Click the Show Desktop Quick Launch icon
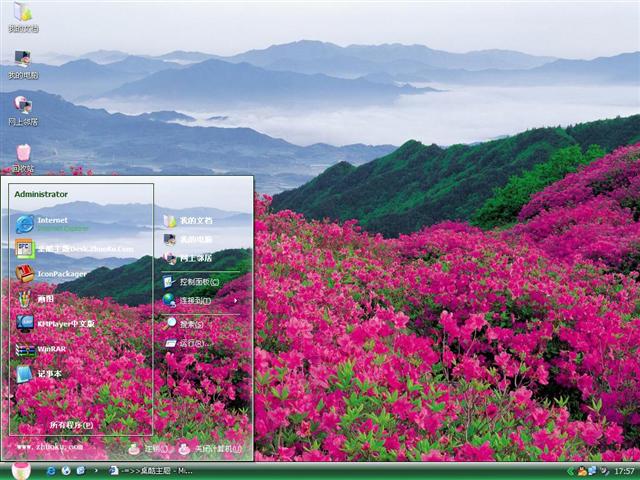This screenshot has height=480, width=640. (x=81, y=471)
